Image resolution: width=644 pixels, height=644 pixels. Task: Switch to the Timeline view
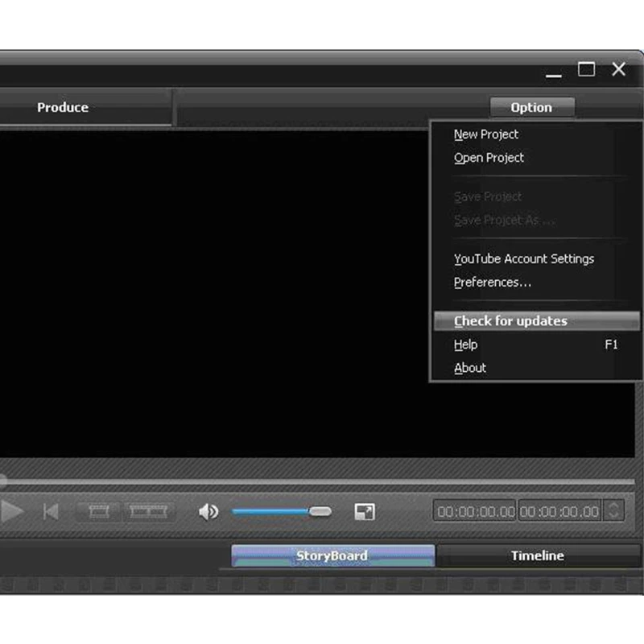pyautogui.click(x=538, y=555)
